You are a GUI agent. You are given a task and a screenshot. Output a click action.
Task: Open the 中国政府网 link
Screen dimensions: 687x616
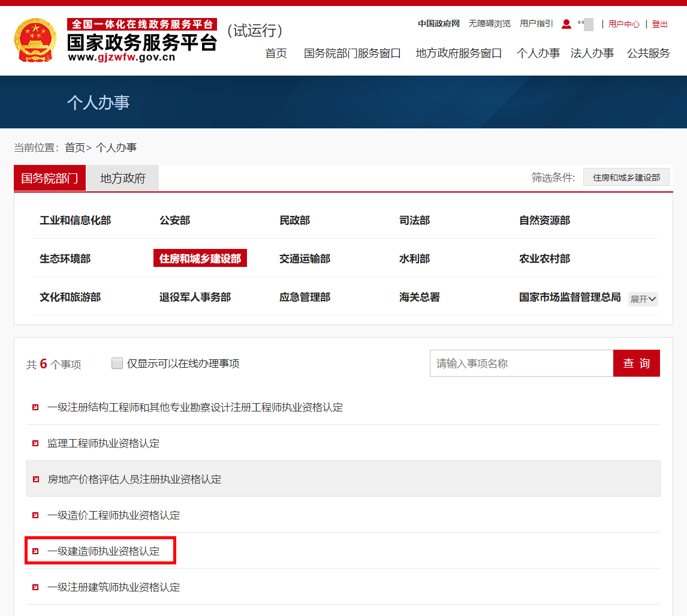[x=438, y=24]
